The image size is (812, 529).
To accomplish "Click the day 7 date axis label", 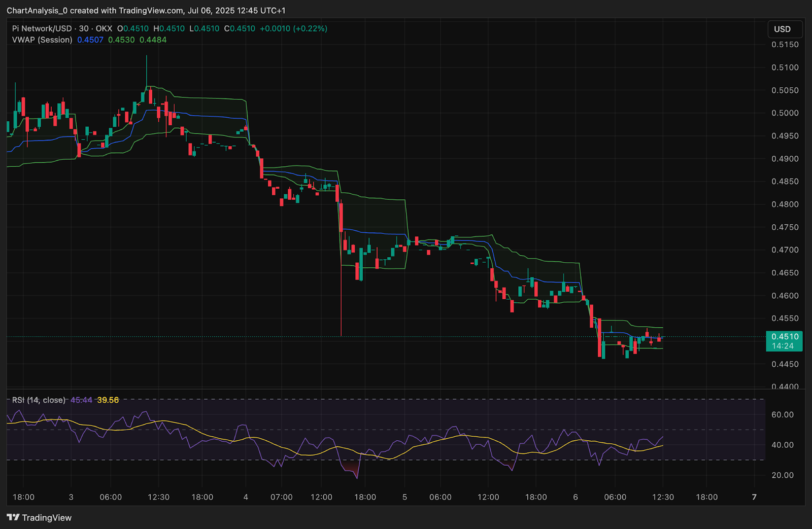I will click(754, 497).
